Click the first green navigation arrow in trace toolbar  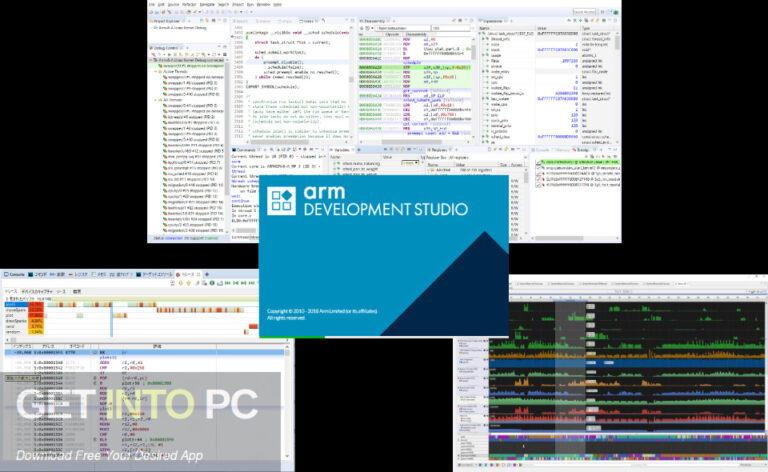pyautogui.click(x=228, y=283)
